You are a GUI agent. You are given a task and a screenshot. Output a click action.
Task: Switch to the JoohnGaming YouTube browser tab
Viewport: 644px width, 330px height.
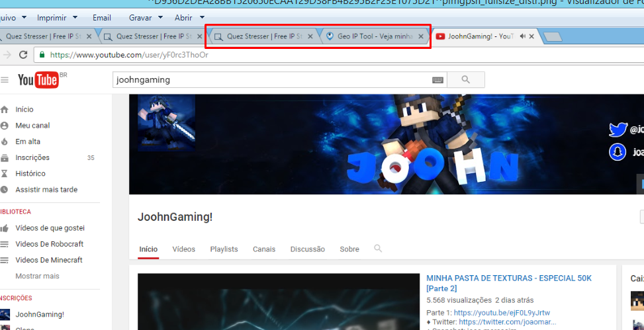pyautogui.click(x=479, y=36)
